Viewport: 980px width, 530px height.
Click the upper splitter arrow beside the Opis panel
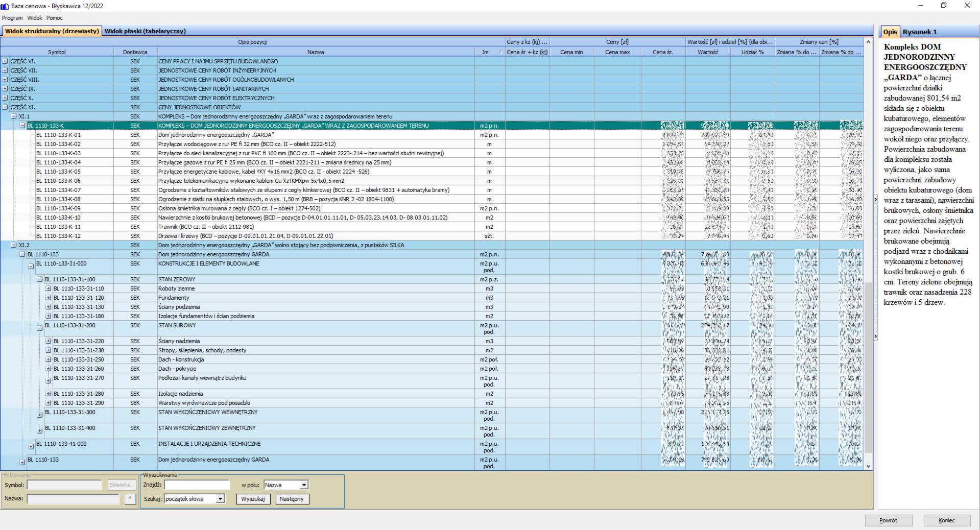click(875, 200)
